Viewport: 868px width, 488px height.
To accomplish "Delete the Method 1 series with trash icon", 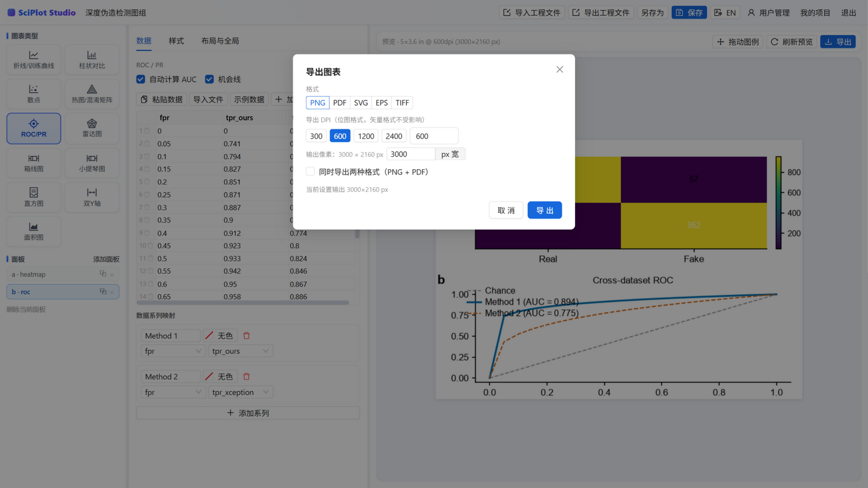I will pos(246,336).
